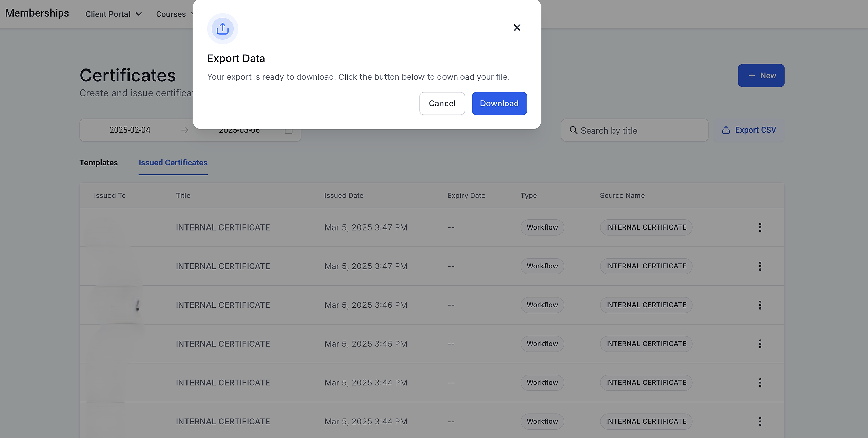Open the Client Portal dropdown
Screen dimensions: 868x438
click(114, 14)
